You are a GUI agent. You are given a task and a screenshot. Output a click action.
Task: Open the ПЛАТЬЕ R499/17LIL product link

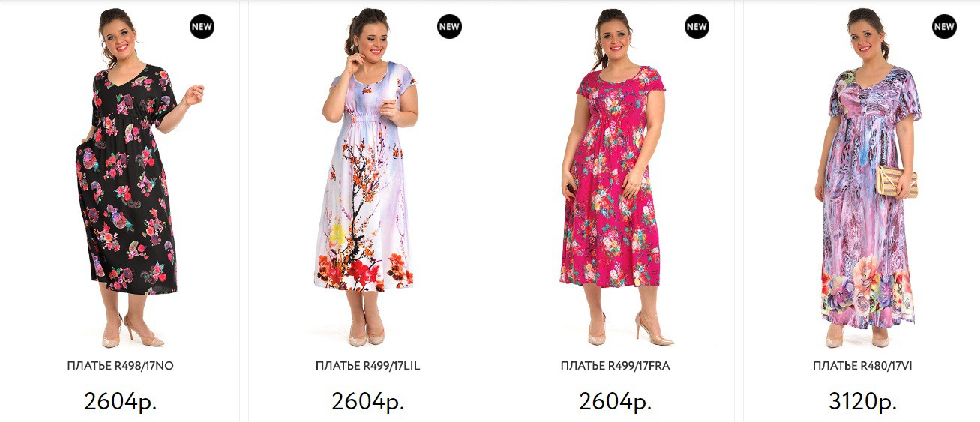coord(367,366)
